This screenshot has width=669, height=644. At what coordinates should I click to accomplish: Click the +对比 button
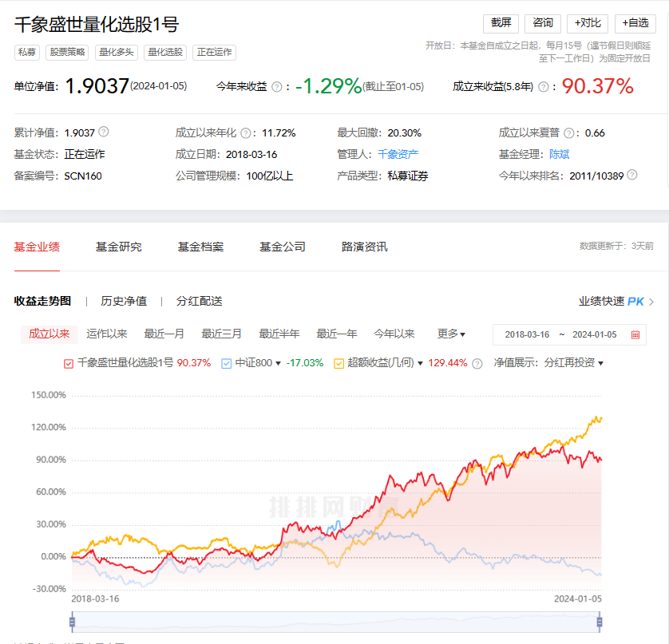coord(588,23)
